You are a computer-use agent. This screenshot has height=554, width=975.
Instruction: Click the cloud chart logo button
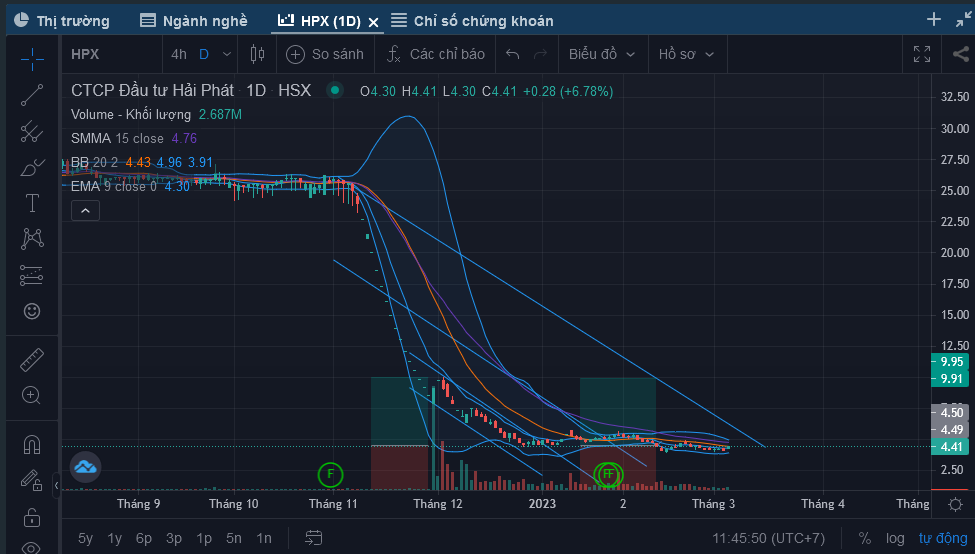point(85,467)
